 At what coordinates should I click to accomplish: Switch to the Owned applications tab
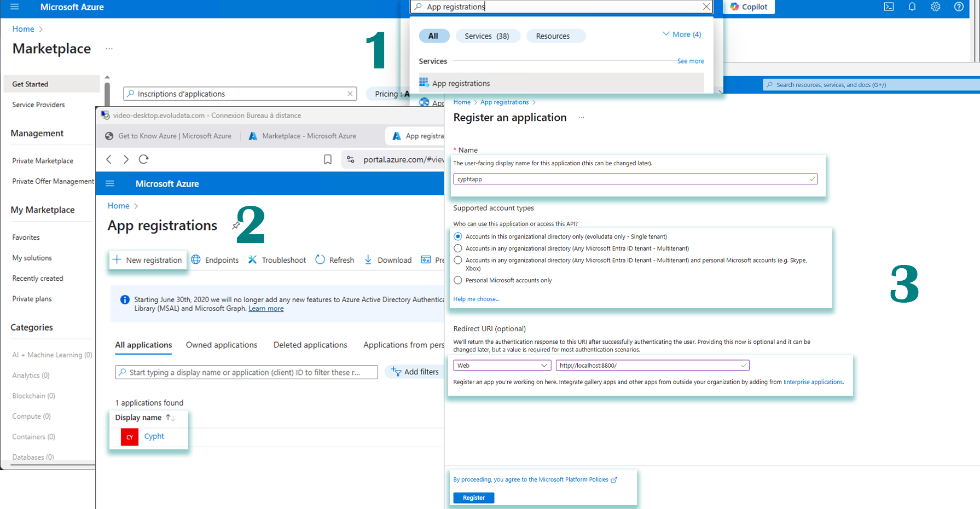pyautogui.click(x=222, y=345)
